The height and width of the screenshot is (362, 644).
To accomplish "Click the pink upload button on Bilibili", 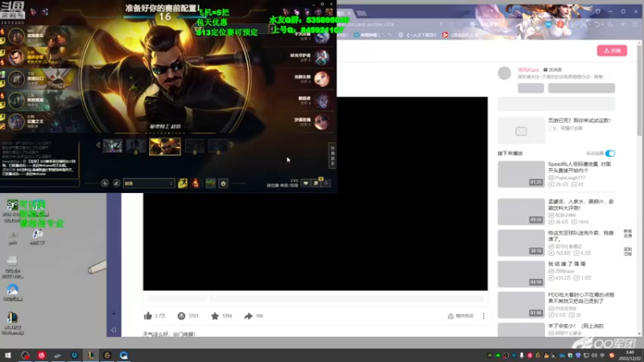I will click(x=612, y=51).
